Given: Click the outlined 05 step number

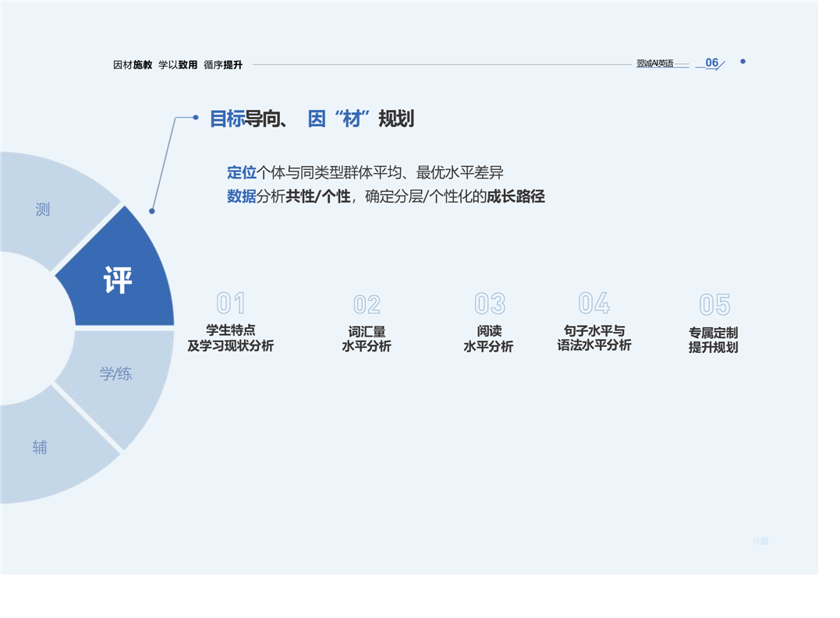Looking at the screenshot, I should pyautogui.click(x=714, y=304).
